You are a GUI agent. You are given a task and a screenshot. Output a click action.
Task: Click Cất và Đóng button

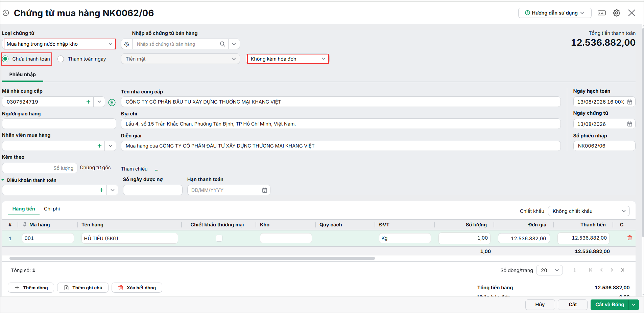[x=610, y=305]
